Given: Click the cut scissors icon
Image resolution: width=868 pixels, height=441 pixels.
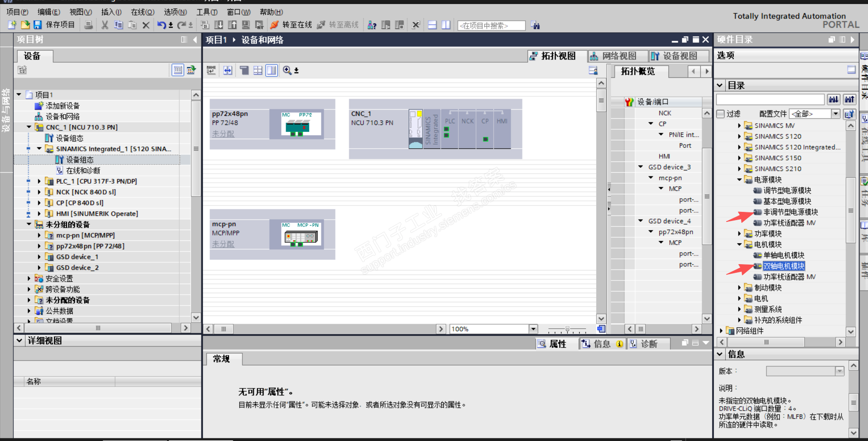Looking at the screenshot, I should pyautogui.click(x=105, y=25).
